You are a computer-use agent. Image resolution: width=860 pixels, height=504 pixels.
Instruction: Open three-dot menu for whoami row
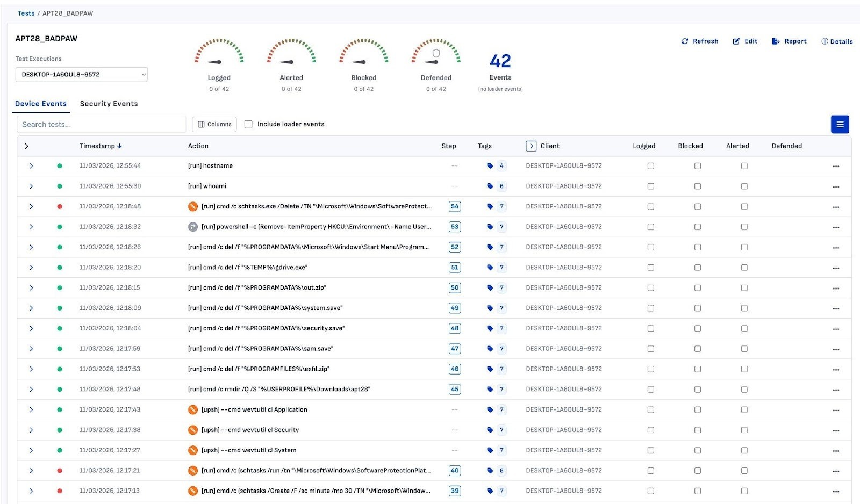835,186
